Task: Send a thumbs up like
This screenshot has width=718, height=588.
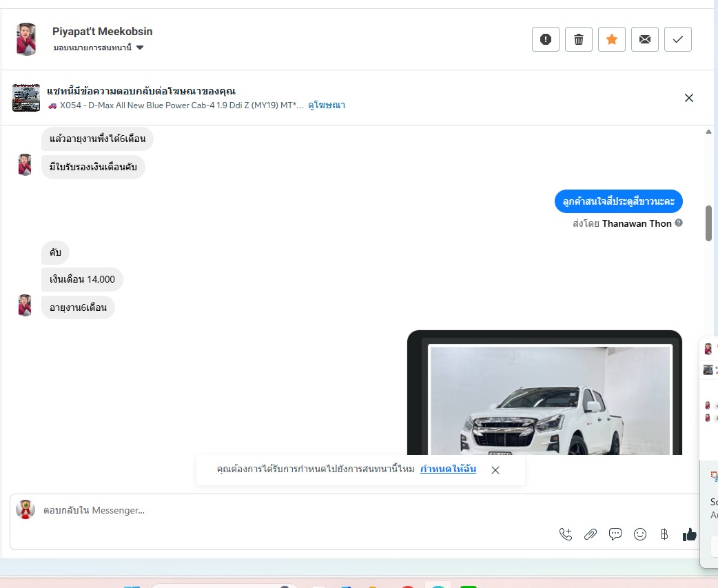Action: (689, 534)
